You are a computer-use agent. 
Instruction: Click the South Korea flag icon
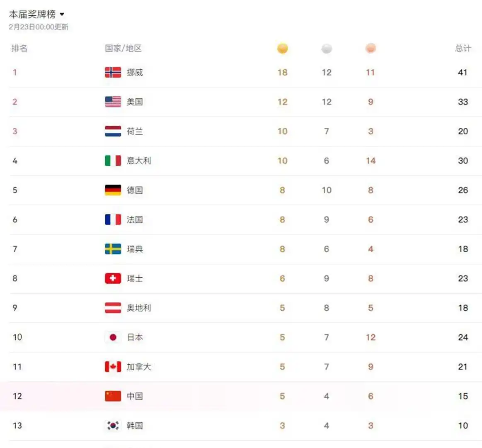click(113, 426)
